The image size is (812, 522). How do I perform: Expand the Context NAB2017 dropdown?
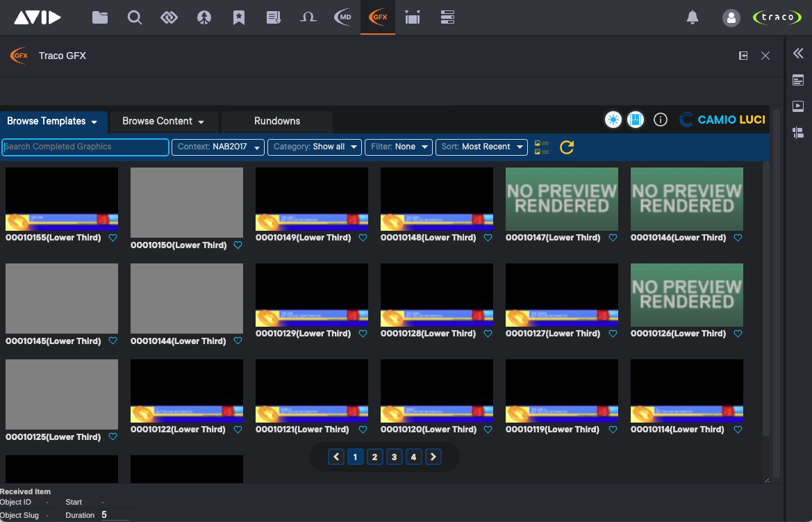pos(218,147)
